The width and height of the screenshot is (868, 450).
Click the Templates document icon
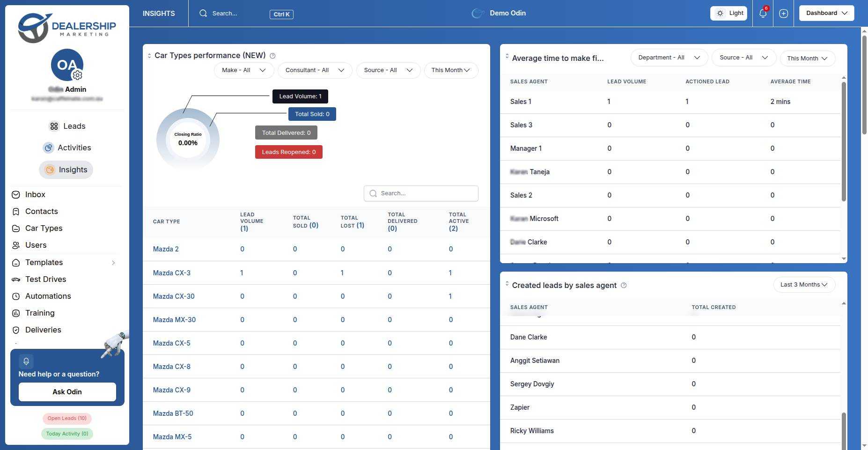[16, 263]
